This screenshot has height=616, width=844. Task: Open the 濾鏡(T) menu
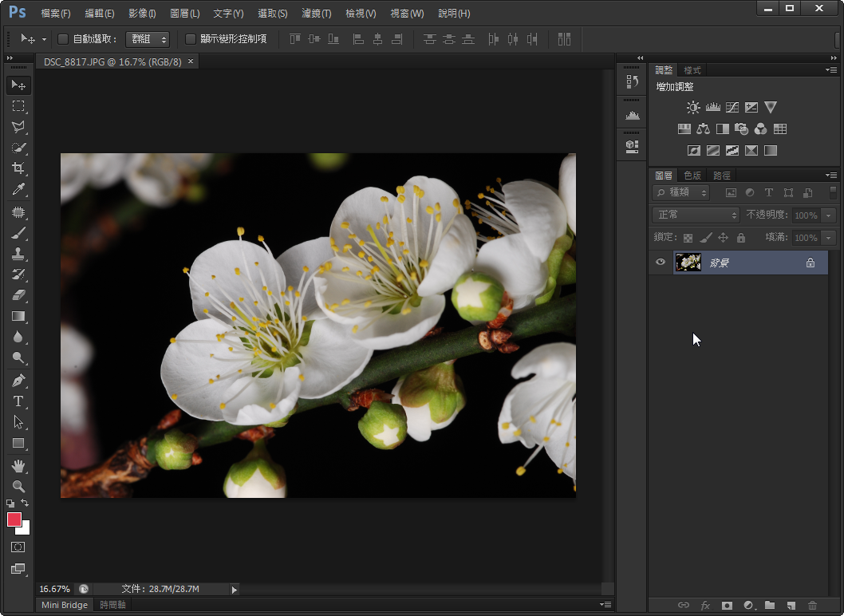317,14
